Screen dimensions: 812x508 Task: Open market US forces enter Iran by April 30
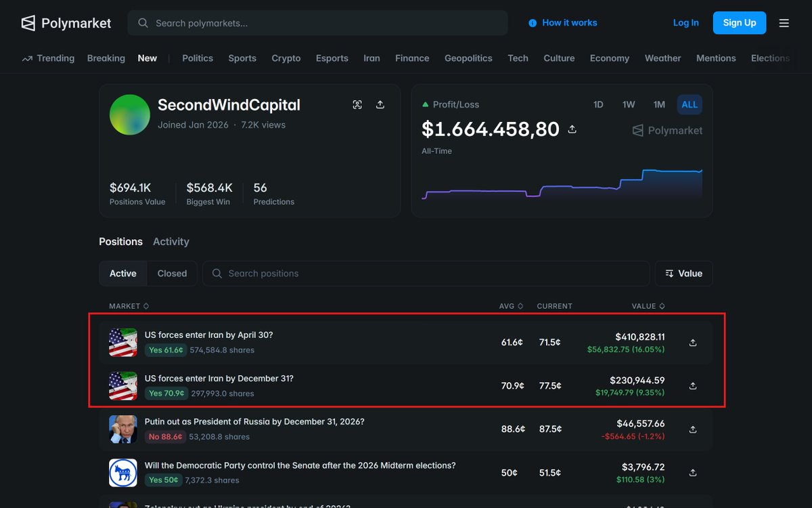209,335
